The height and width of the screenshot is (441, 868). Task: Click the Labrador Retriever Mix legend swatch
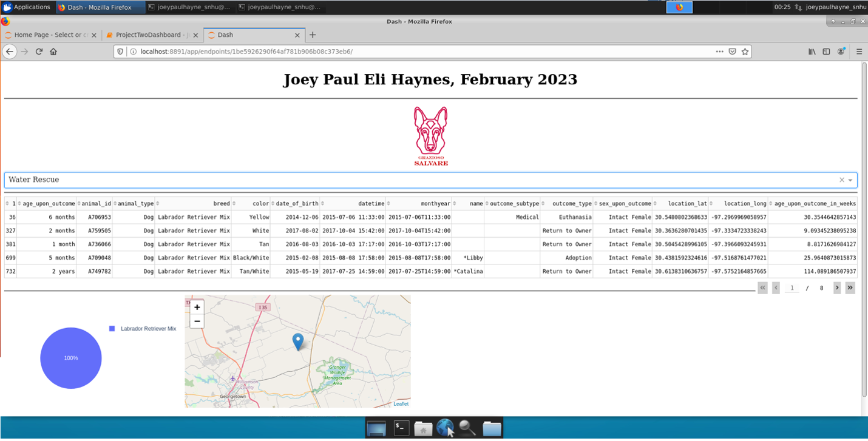110,328
